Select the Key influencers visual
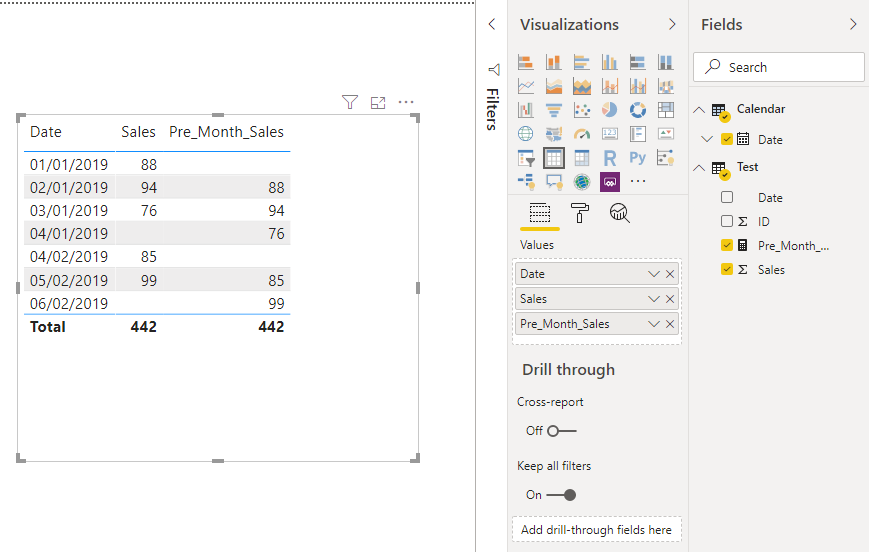The width and height of the screenshot is (869, 552). click(x=666, y=158)
